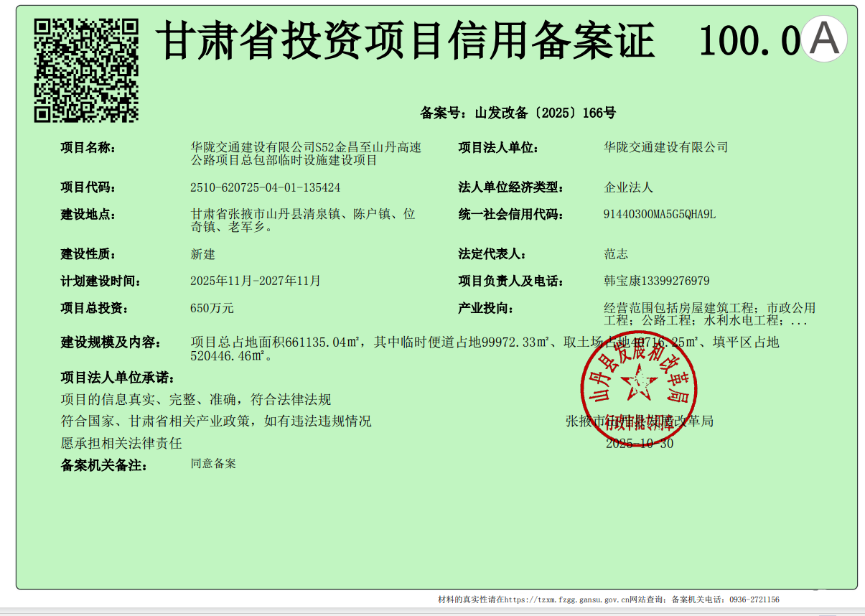
Task: Click the 企业法人 economic type value
Action: coord(628,187)
